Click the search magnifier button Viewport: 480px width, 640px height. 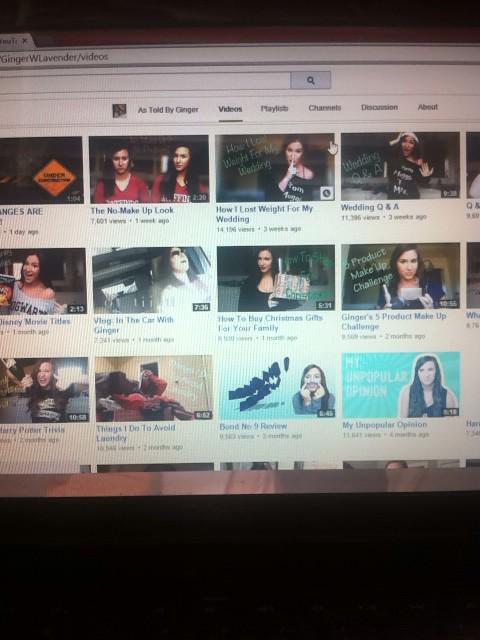click(311, 80)
